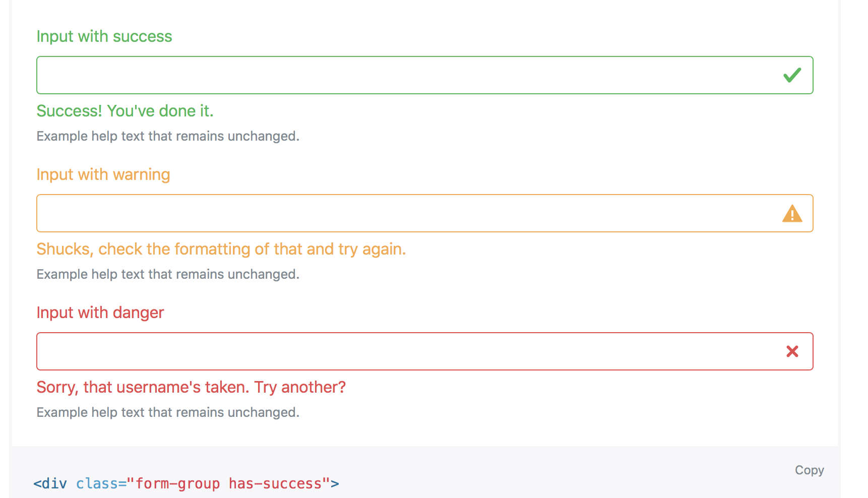
Task: Copy the code snippet with Copy button
Action: 809,470
